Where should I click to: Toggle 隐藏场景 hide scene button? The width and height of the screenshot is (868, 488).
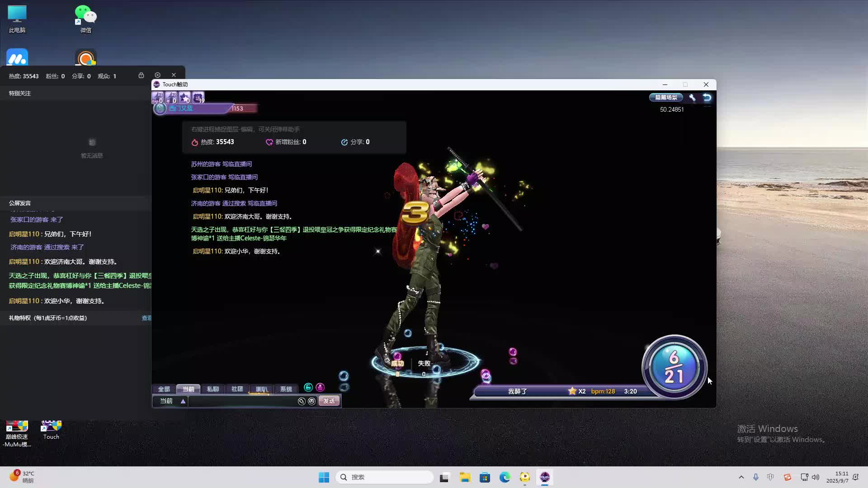666,97
